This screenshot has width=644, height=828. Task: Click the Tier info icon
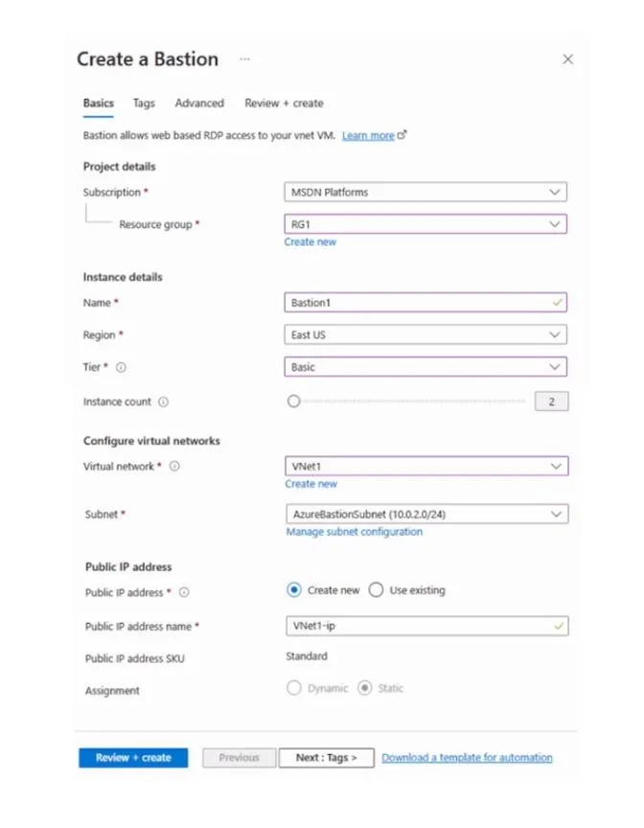pyautogui.click(x=121, y=368)
